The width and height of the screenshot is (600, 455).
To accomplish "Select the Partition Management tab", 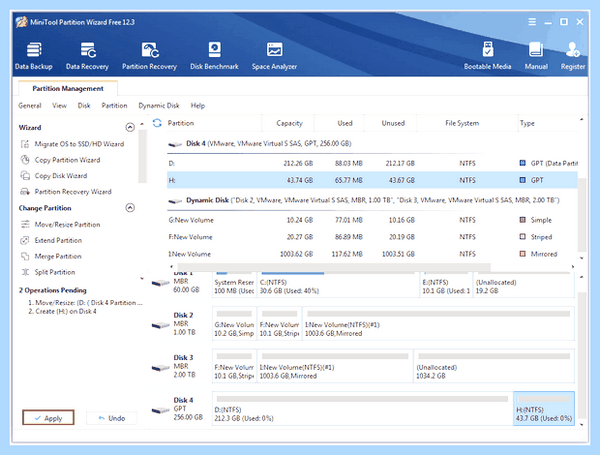I will [68, 88].
